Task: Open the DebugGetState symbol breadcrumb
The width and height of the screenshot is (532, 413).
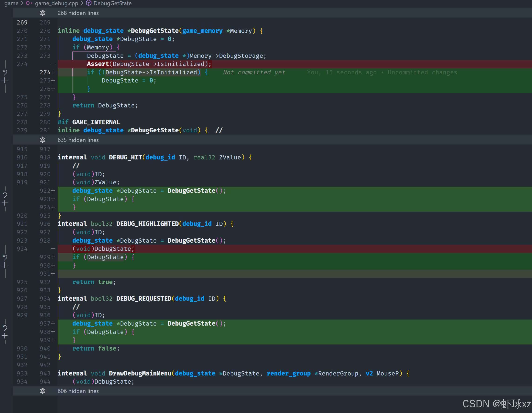Action: coord(112,3)
